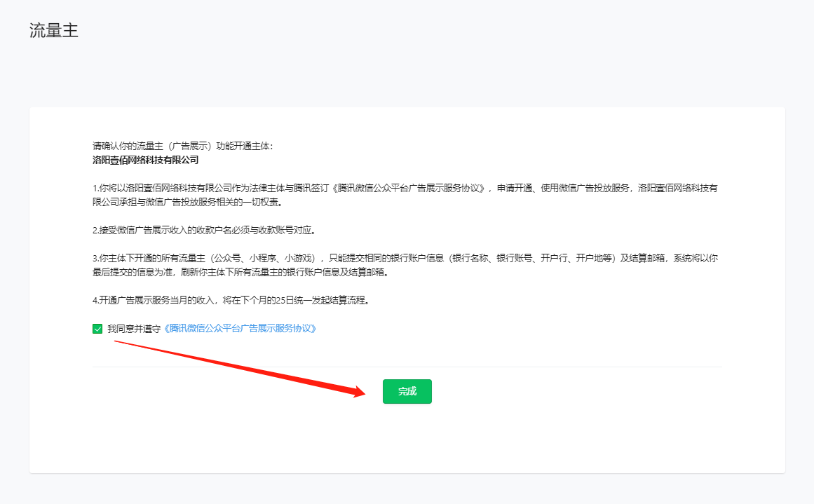
Task: Click the label text 我同意并遵守
Action: coord(134,329)
